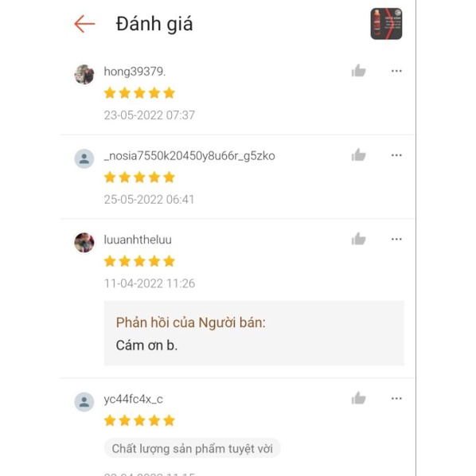This screenshot has width=476, height=476.
Task: Open more options for luuanhtheluu review
Action: [x=396, y=240]
